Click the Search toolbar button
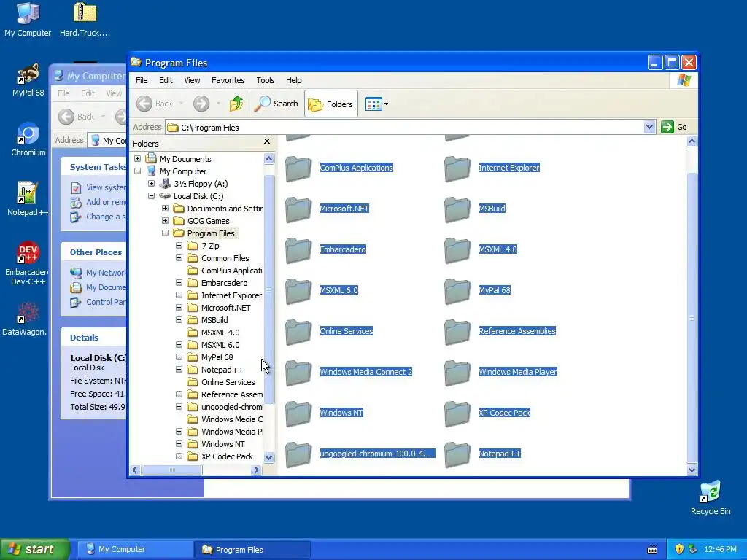The image size is (747, 560). 276,104
